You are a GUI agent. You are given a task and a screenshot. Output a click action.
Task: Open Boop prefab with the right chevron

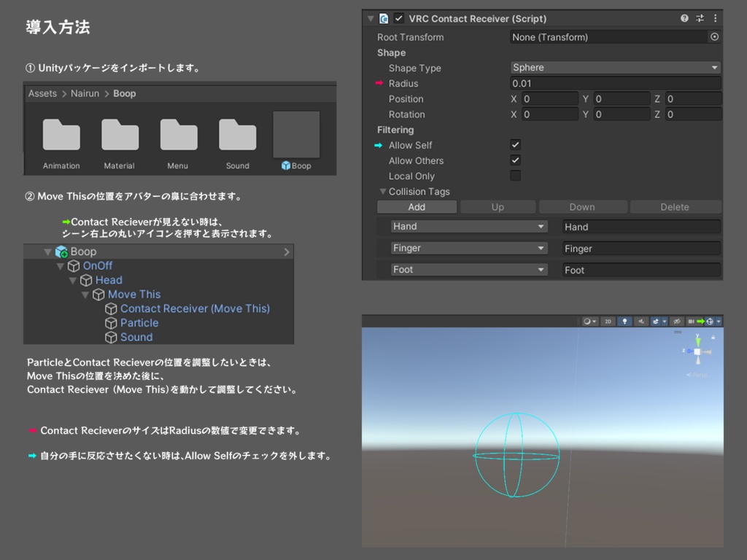(286, 252)
